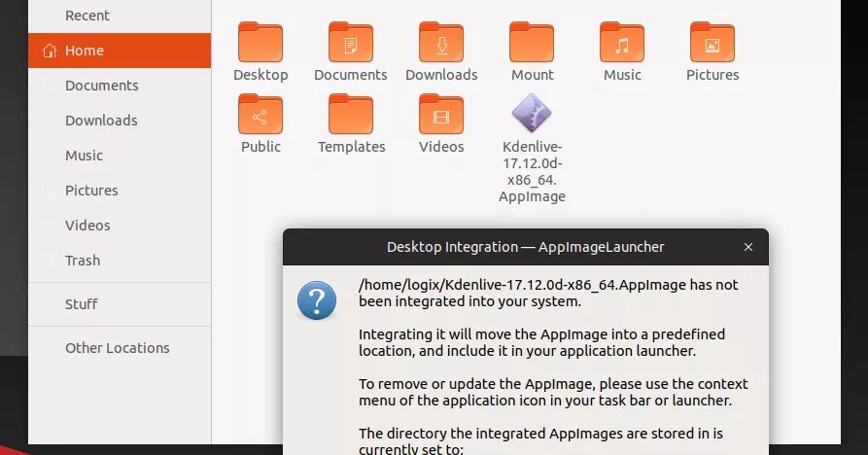
Task: Select Pictures in the sidebar
Action: [x=120, y=190]
